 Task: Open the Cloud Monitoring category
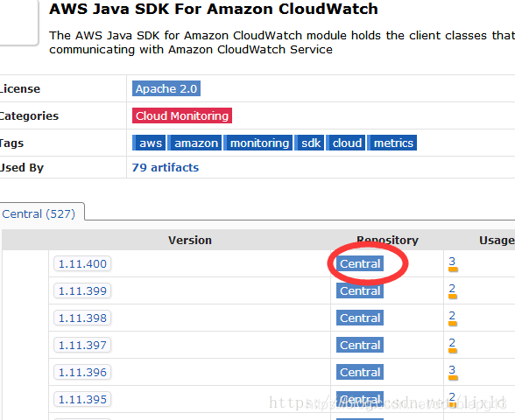click(x=182, y=115)
